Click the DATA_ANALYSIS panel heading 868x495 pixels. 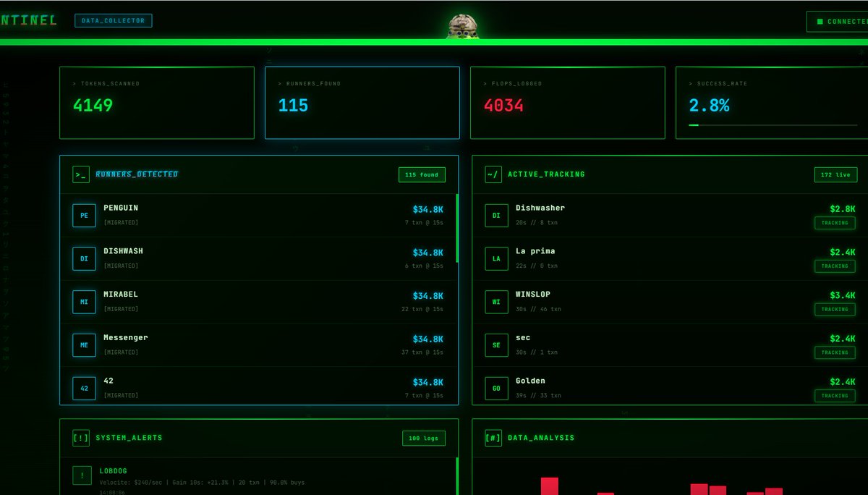tap(541, 438)
